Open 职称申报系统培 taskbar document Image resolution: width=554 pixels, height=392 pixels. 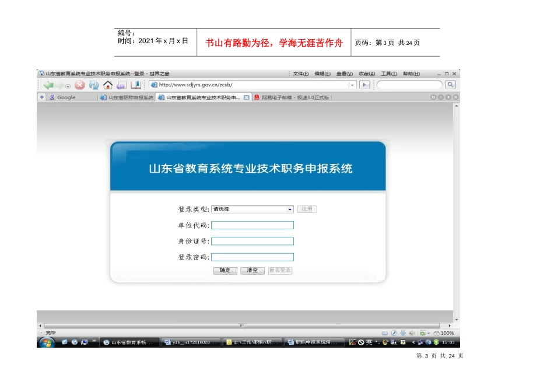tap(314, 342)
